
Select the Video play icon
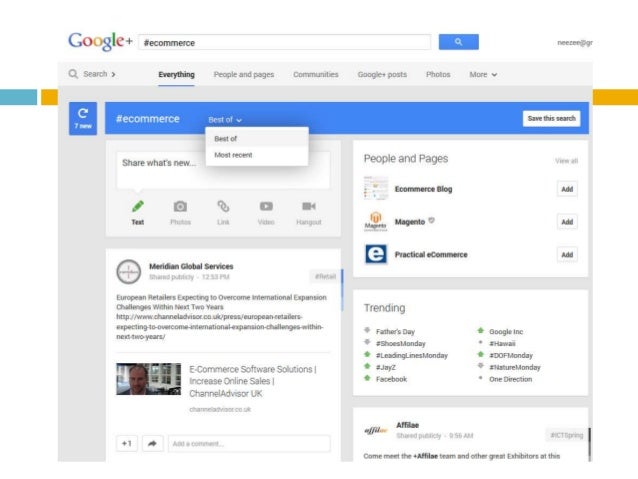pyautogui.click(x=266, y=206)
